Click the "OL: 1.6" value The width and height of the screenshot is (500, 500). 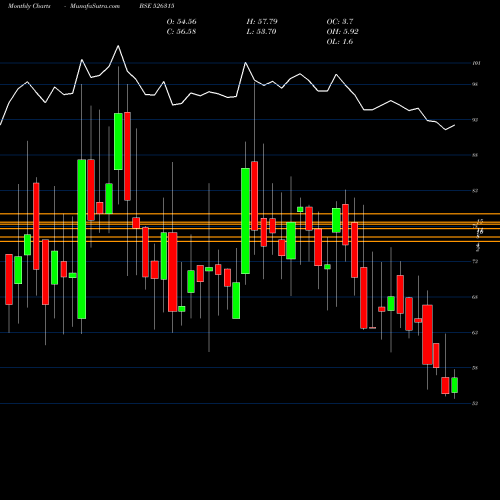(x=340, y=42)
